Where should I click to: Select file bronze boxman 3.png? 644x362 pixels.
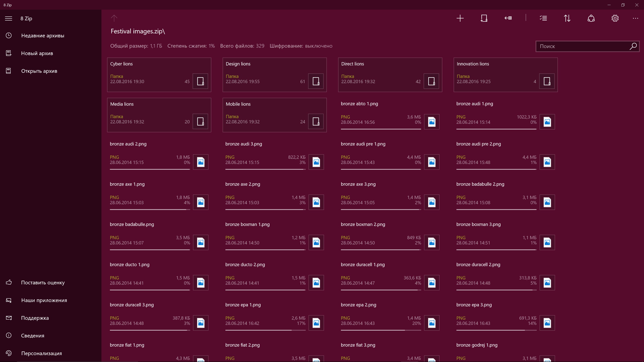tap(506, 236)
